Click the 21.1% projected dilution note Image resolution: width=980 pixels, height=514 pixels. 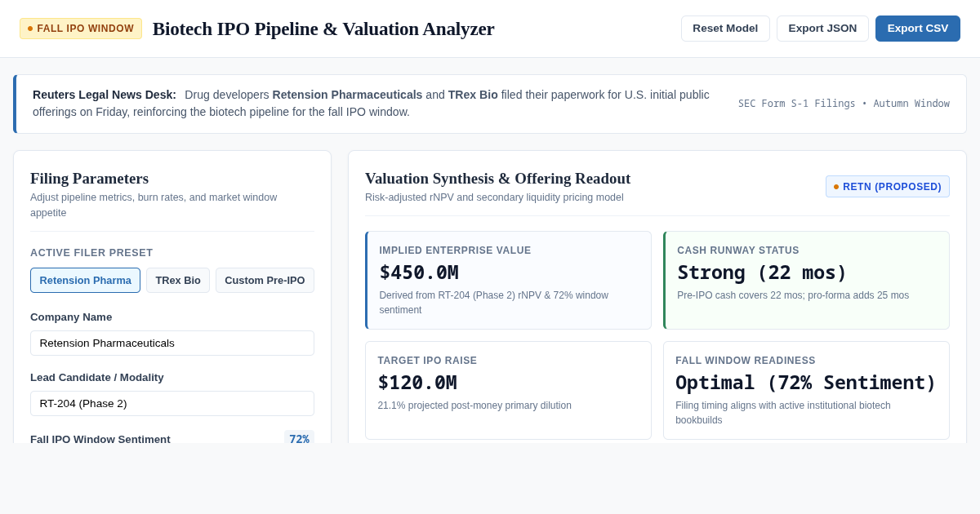coord(474,405)
